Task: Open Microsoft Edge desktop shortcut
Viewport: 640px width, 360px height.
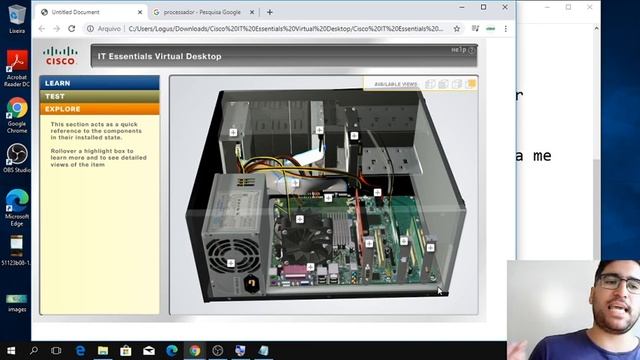Action: click(17, 207)
